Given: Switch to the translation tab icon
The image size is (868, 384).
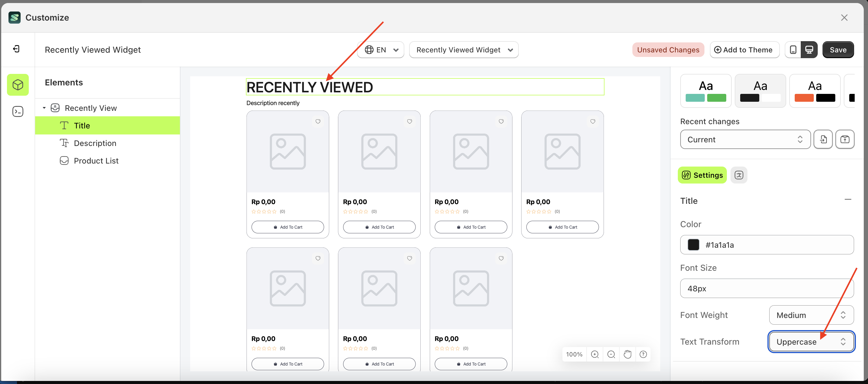Looking at the screenshot, I should click(739, 175).
